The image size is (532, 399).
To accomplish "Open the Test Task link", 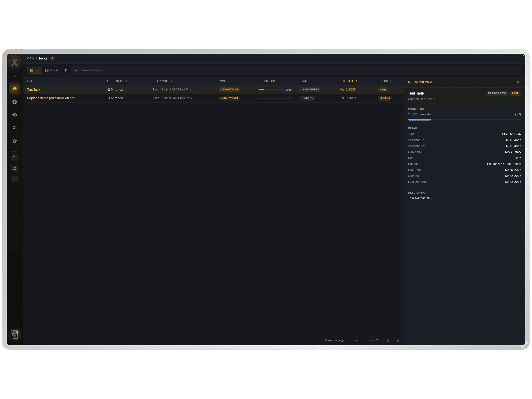I will tap(33, 89).
